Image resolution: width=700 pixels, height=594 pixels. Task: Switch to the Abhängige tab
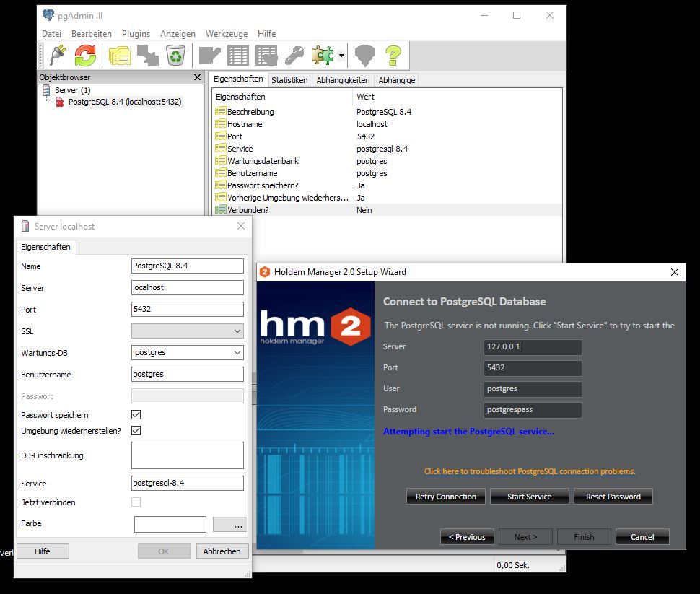pyautogui.click(x=396, y=80)
